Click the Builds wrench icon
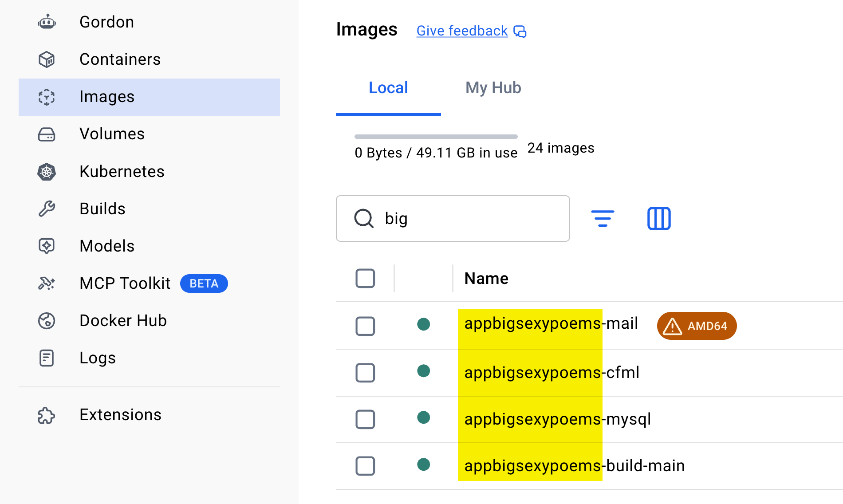Image resolution: width=843 pixels, height=504 pixels. [47, 209]
